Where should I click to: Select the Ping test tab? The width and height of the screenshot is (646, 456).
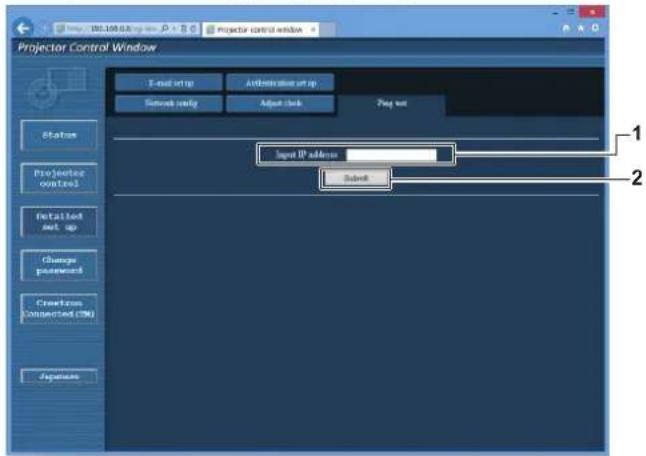(x=392, y=103)
